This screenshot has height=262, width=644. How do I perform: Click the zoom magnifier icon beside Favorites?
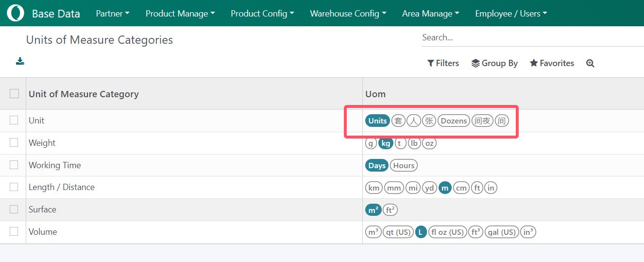(590, 63)
